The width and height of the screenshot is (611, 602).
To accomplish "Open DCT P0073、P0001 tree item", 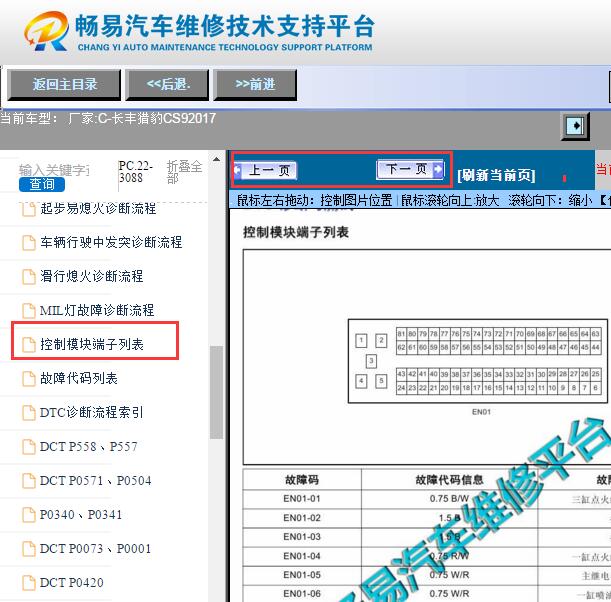I will pyautogui.click(x=95, y=548).
